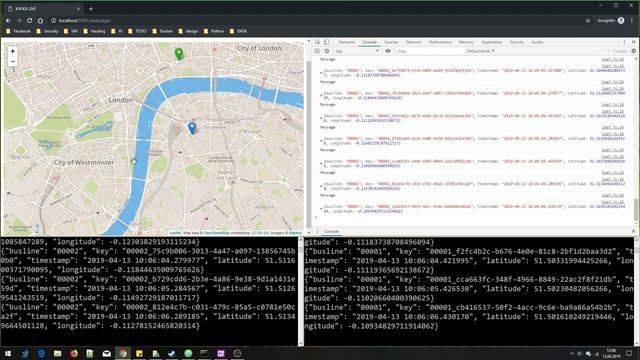Launch Edge from the taskbar

point(41,353)
